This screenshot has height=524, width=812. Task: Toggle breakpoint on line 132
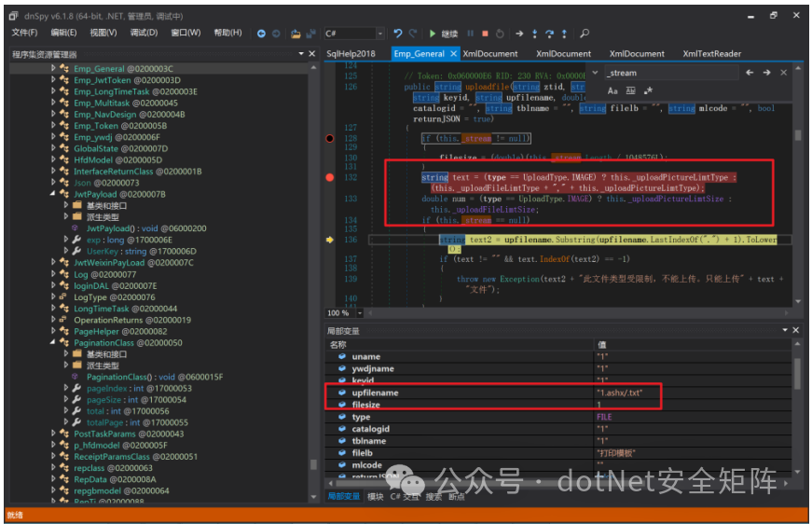pyautogui.click(x=330, y=177)
